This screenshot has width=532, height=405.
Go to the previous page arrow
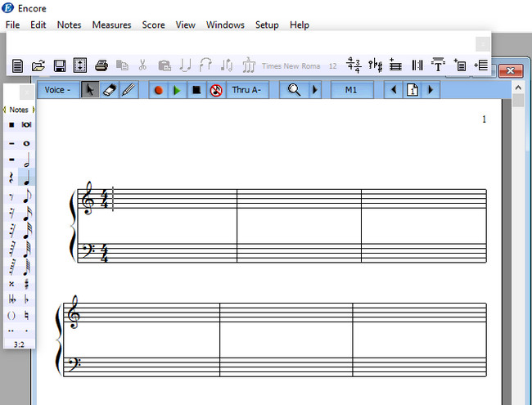click(394, 90)
